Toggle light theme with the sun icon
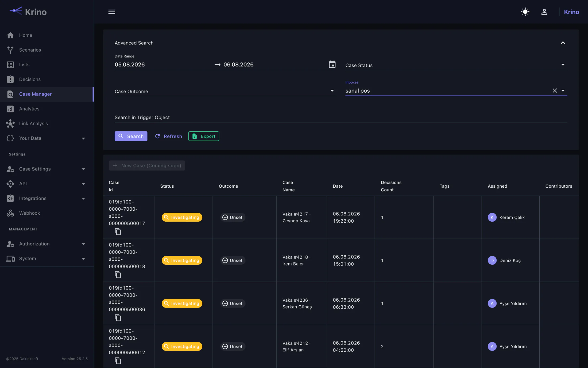The image size is (588, 368). [525, 12]
